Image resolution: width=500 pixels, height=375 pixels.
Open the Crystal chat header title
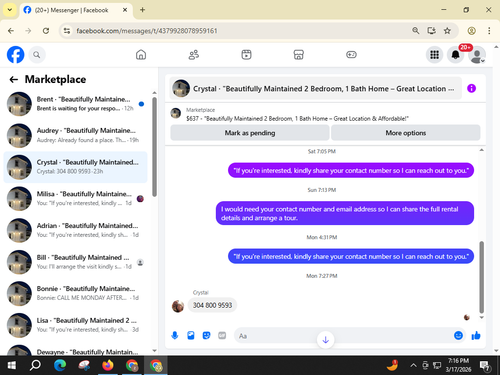tap(315, 89)
